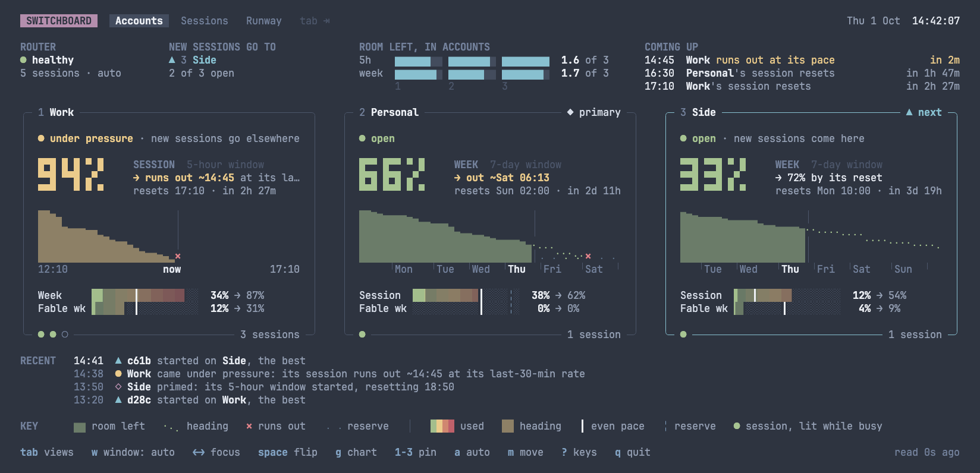
Task: Click the Work panel Fable wk usage bar
Action: coord(145,308)
